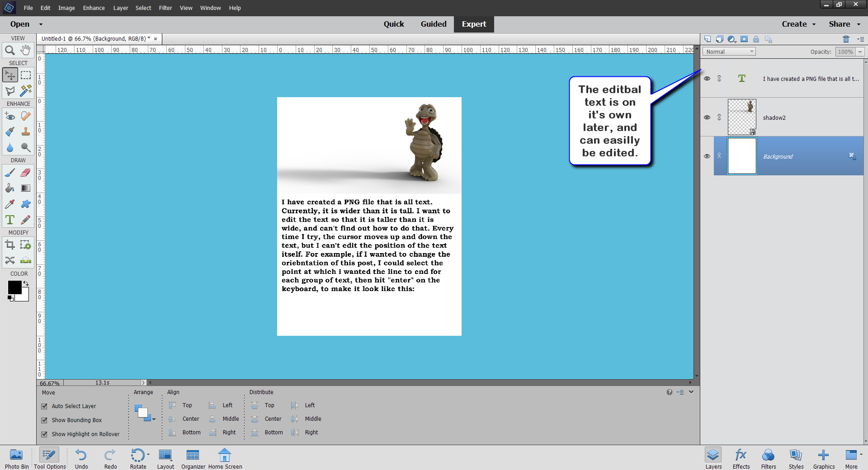
Task: Select the Gradient tool
Action: (26, 188)
